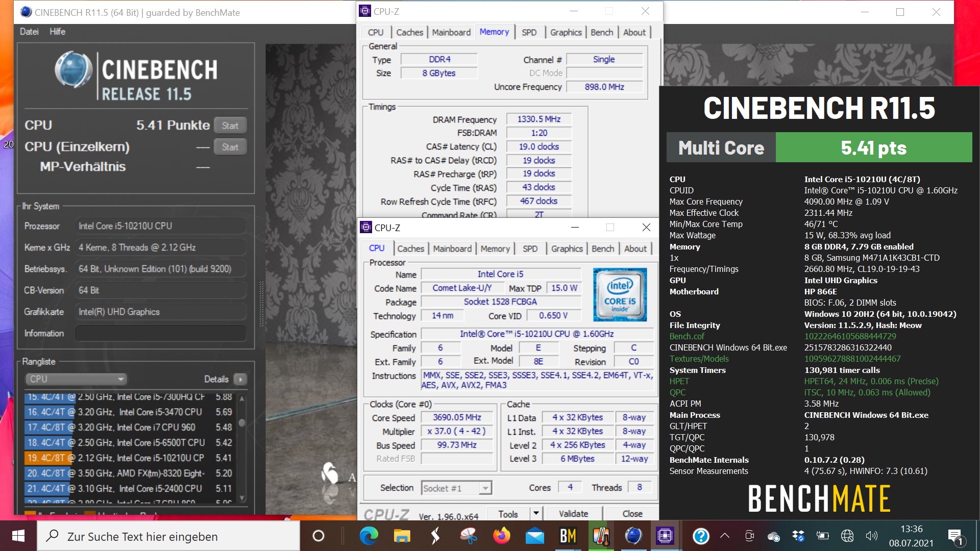Open the Meet Now tray icon

point(749,536)
